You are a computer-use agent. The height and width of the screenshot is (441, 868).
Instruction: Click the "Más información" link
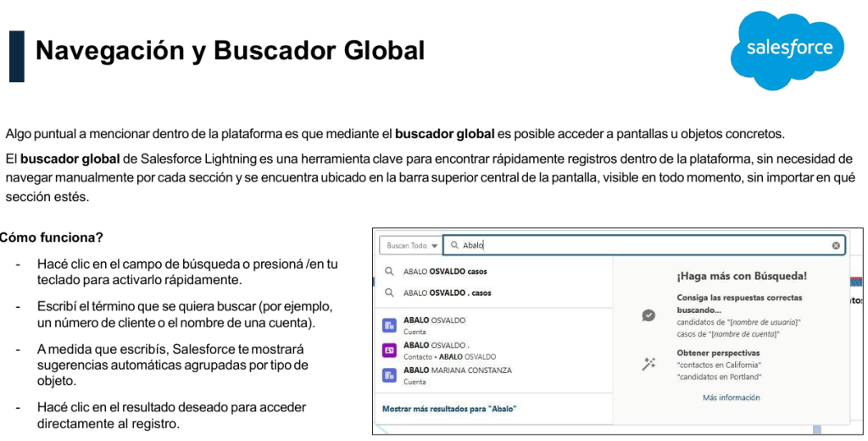(x=731, y=398)
